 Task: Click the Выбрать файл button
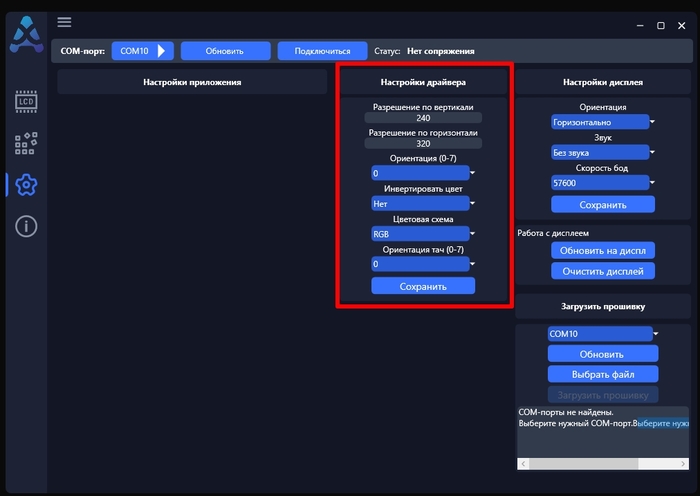pyautogui.click(x=603, y=374)
